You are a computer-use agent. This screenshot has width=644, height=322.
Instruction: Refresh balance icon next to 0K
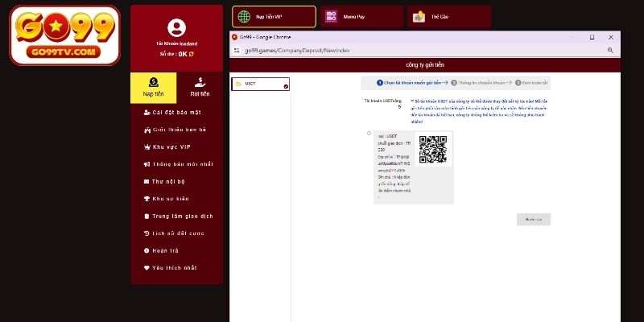click(192, 54)
